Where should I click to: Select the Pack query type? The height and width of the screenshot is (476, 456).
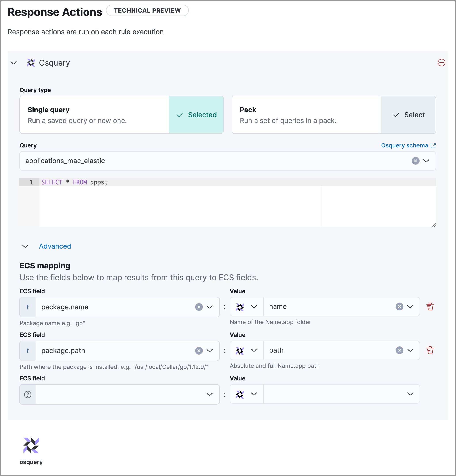[408, 115]
